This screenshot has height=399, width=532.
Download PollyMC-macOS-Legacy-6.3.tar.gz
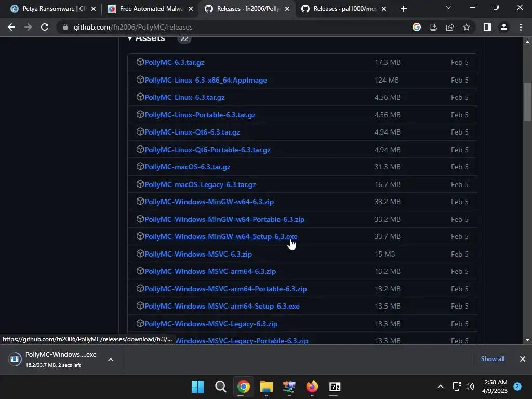[200, 184]
